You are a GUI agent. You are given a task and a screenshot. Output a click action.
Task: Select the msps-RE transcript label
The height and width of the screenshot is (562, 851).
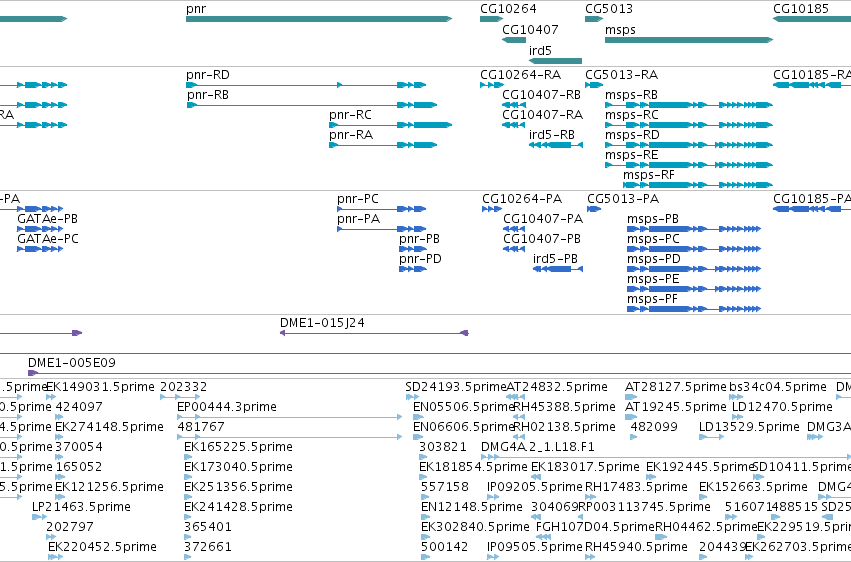632,155
